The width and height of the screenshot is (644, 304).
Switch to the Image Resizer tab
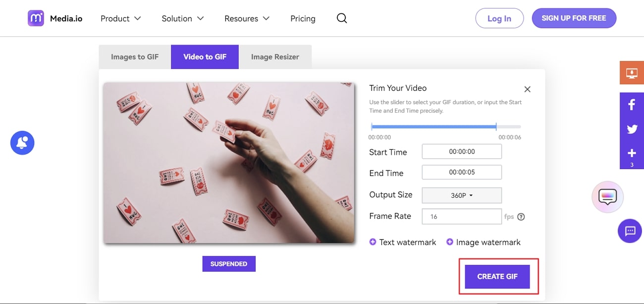pos(275,57)
